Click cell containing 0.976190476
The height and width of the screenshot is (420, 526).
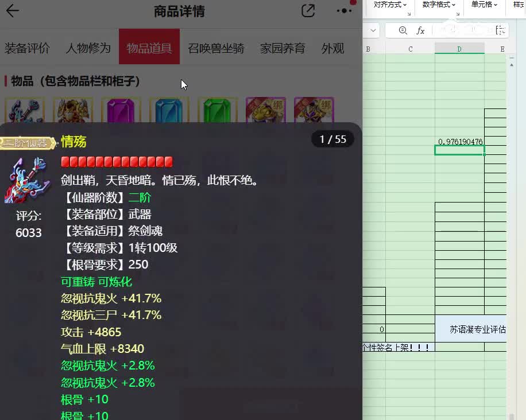tap(459, 142)
